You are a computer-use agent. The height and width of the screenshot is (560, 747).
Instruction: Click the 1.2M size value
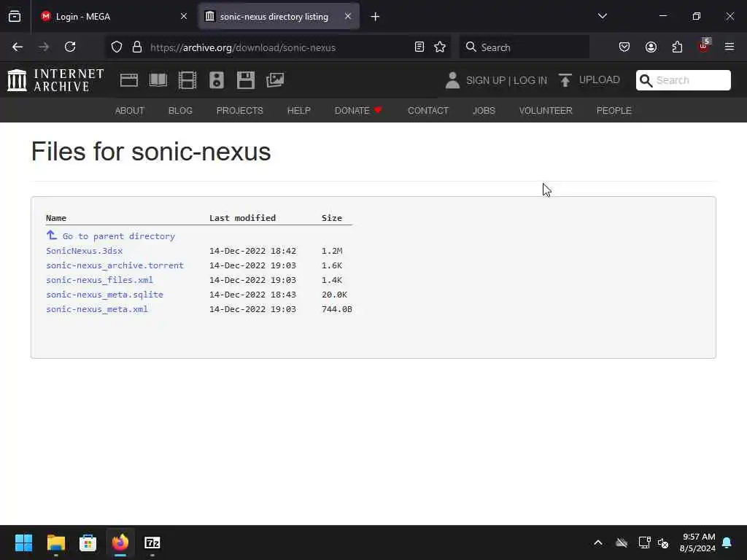[332, 251]
